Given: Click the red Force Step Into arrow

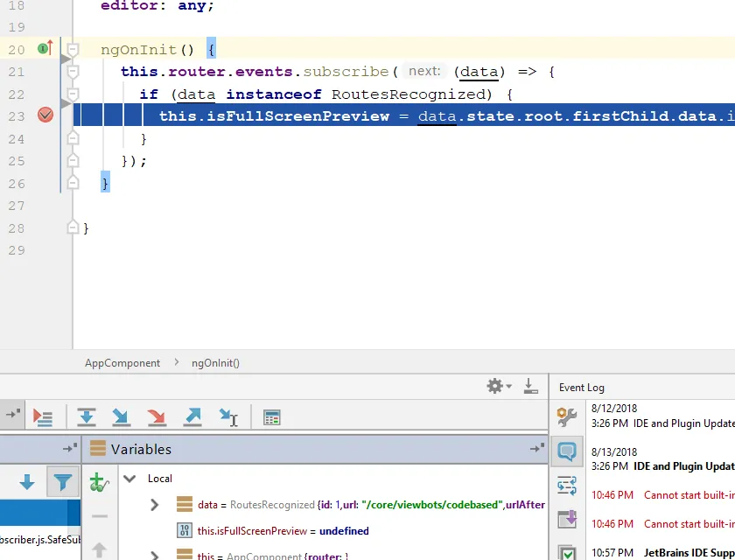Looking at the screenshot, I should pyautogui.click(x=157, y=417).
